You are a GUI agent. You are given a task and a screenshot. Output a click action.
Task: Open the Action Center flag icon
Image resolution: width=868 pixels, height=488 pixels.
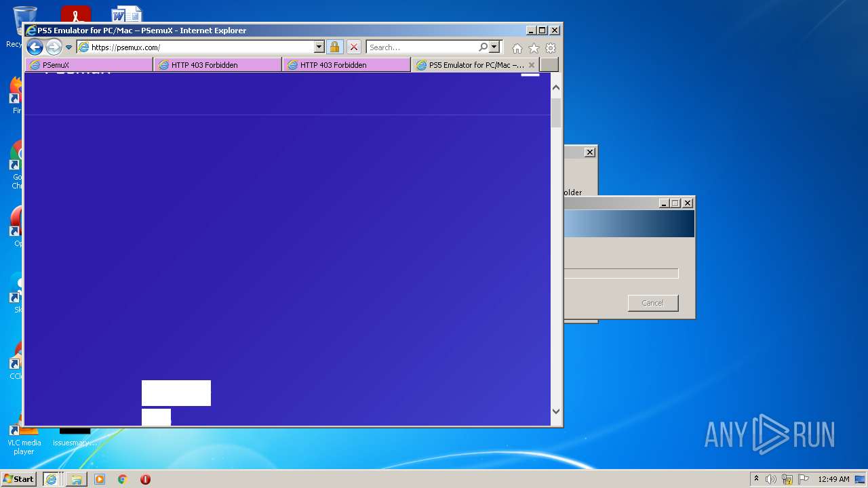click(804, 479)
